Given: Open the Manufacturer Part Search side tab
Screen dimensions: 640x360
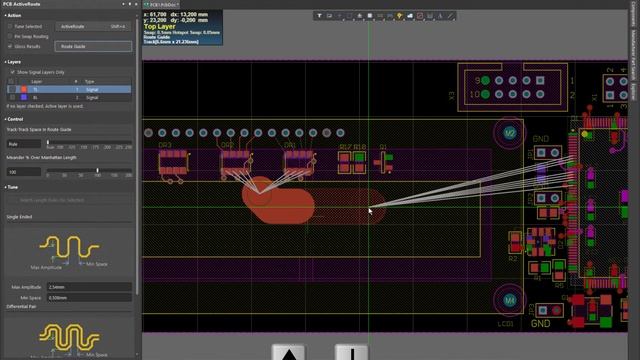Looking at the screenshot, I should (633, 55).
